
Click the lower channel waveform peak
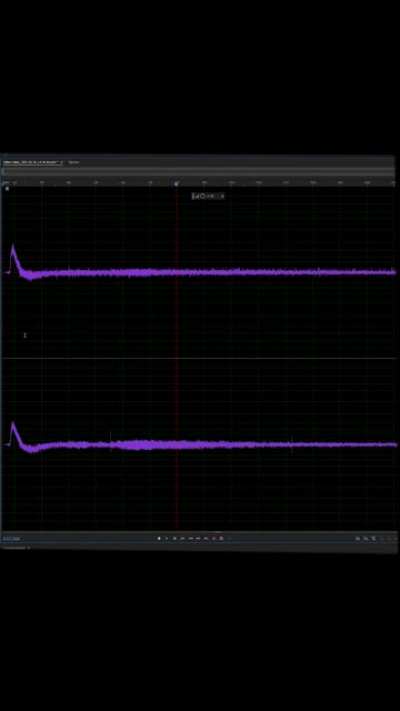point(14,425)
